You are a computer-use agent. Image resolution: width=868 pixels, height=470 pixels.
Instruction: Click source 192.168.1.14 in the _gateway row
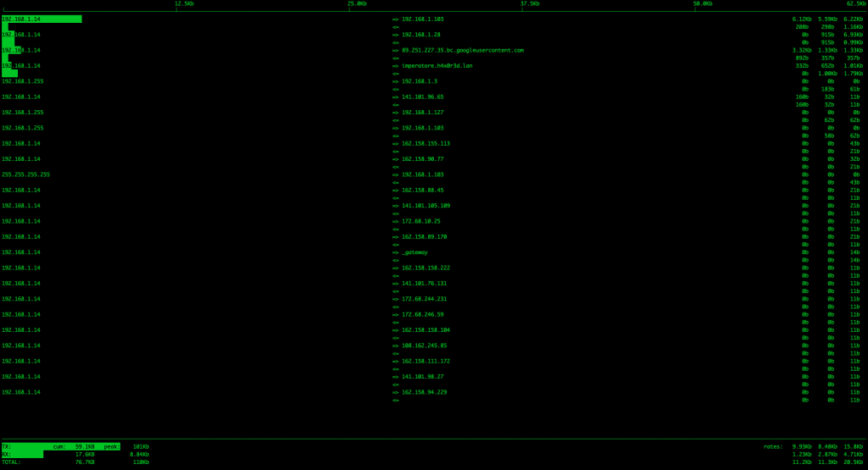[20, 252]
